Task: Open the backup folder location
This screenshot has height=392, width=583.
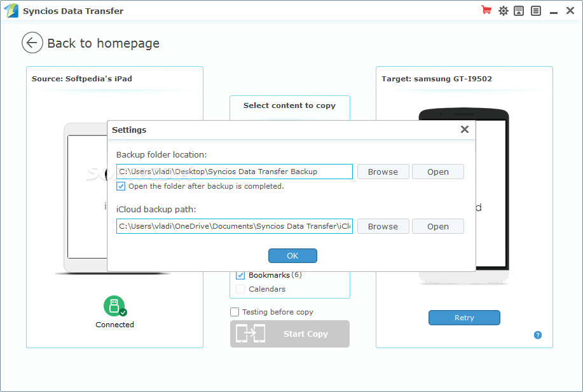Action: tap(437, 172)
